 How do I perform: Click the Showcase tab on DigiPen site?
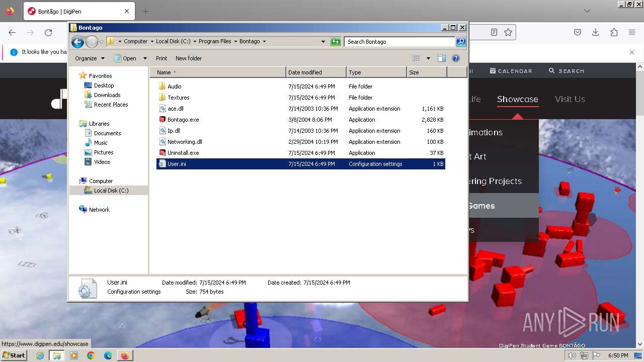pos(518,99)
